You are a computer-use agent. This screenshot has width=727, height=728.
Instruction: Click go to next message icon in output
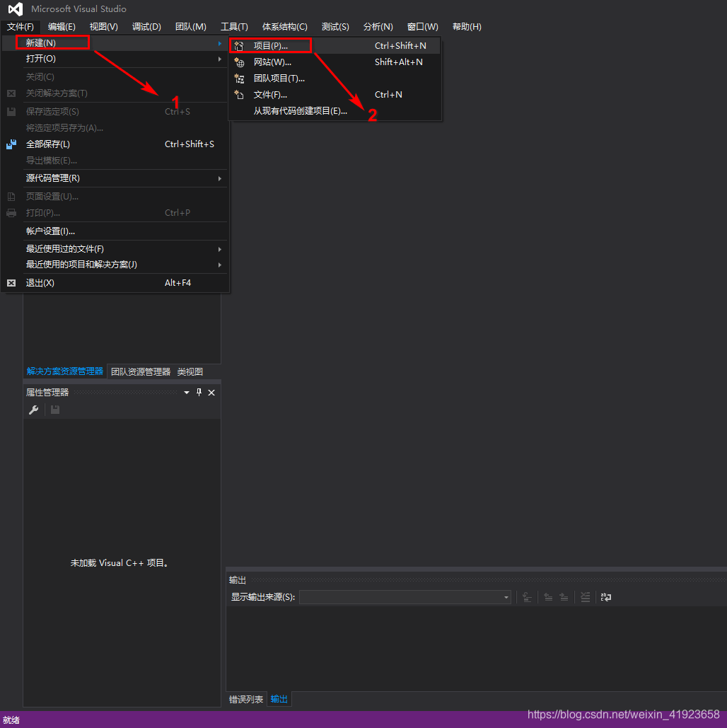(564, 597)
